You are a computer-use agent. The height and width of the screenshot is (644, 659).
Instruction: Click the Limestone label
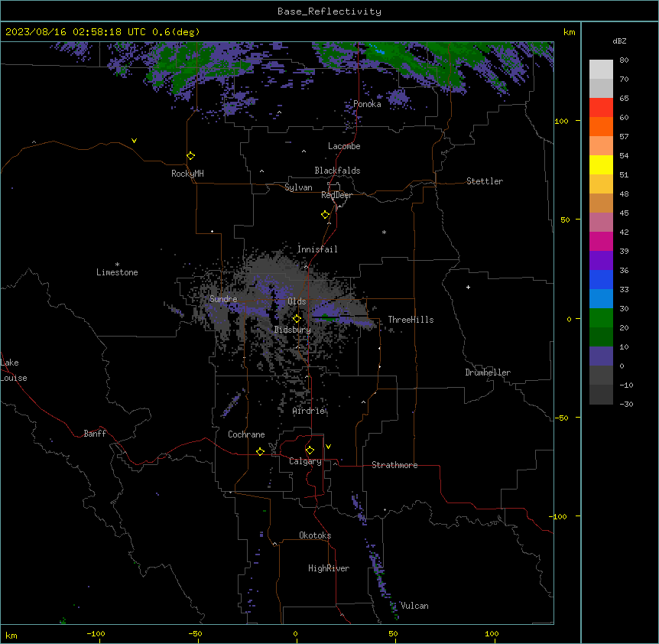tap(117, 272)
